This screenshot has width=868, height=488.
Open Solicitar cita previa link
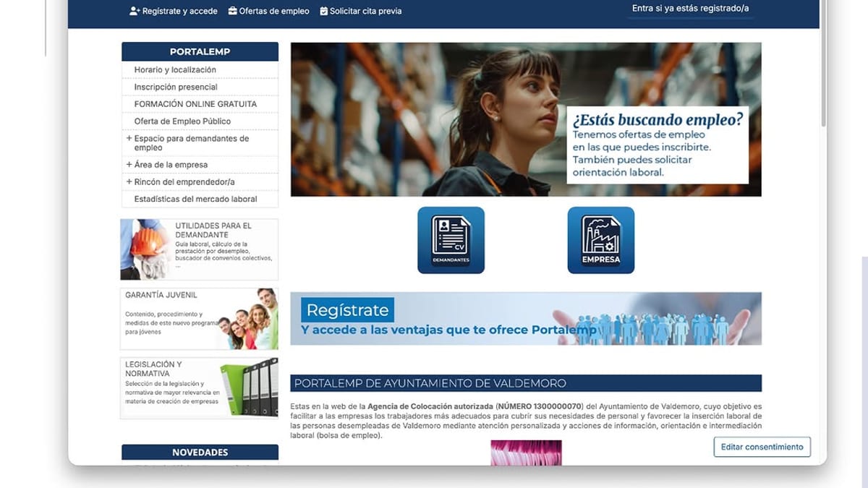click(x=366, y=11)
